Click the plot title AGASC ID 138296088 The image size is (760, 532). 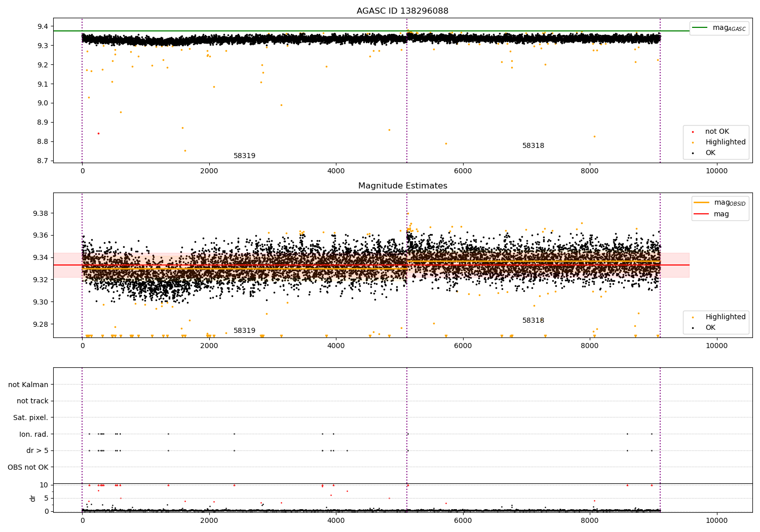point(402,11)
